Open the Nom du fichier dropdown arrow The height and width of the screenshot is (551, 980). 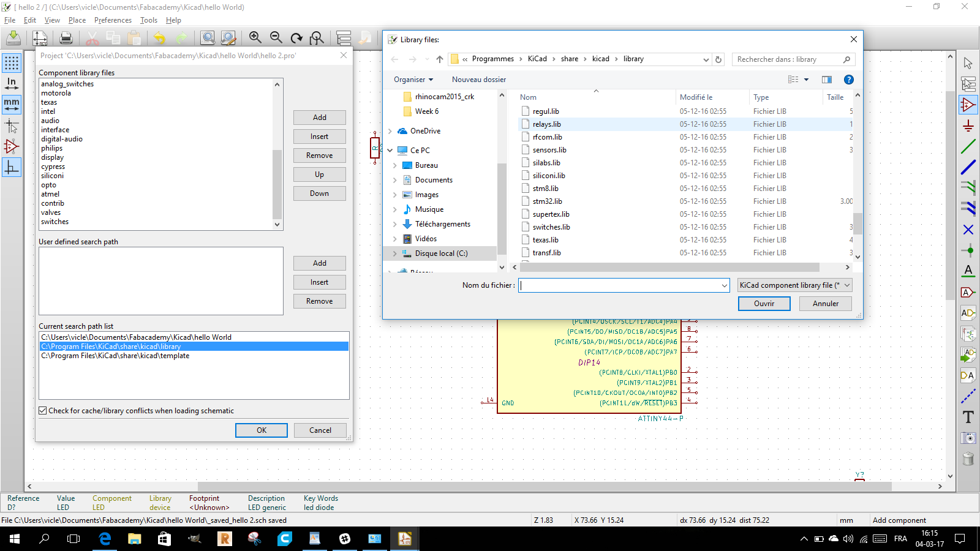pyautogui.click(x=725, y=285)
